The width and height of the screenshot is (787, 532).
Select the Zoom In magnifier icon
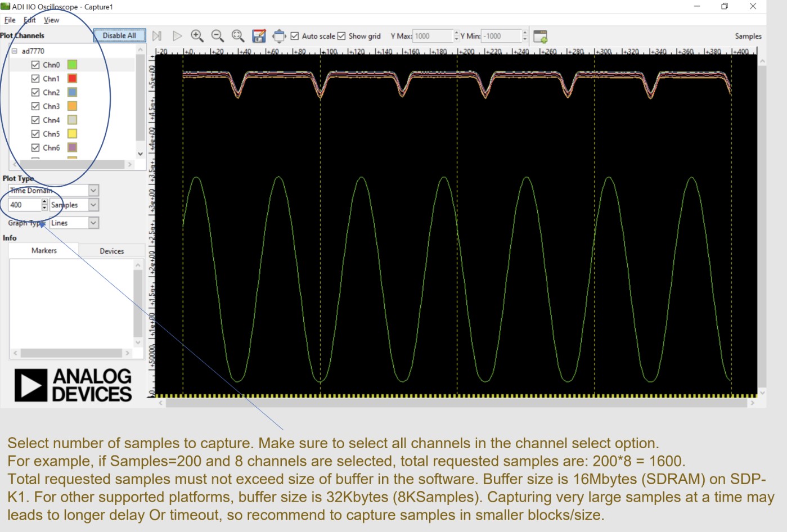[x=197, y=35]
